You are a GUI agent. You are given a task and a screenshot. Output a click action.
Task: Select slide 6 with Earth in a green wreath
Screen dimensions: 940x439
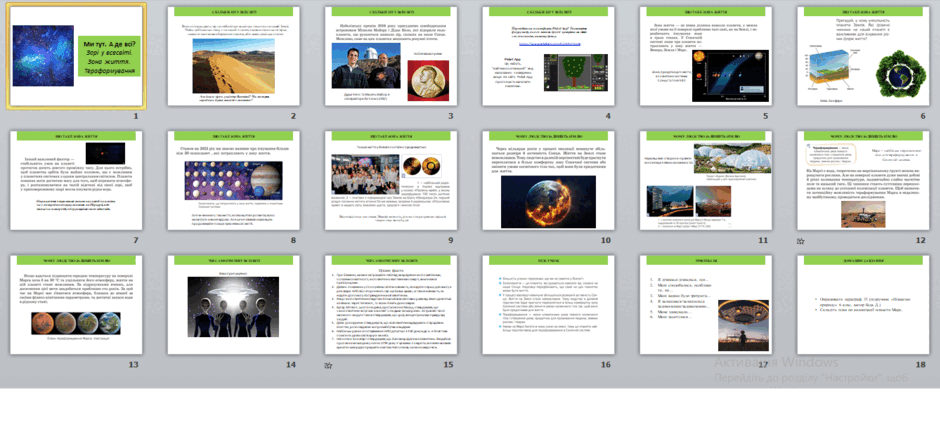[x=863, y=56]
